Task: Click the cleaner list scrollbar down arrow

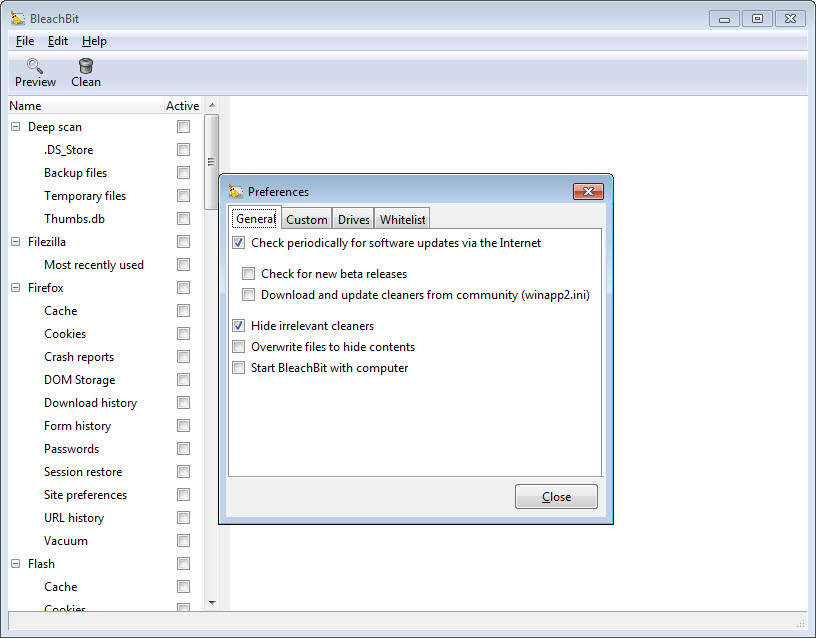Action: [211, 603]
